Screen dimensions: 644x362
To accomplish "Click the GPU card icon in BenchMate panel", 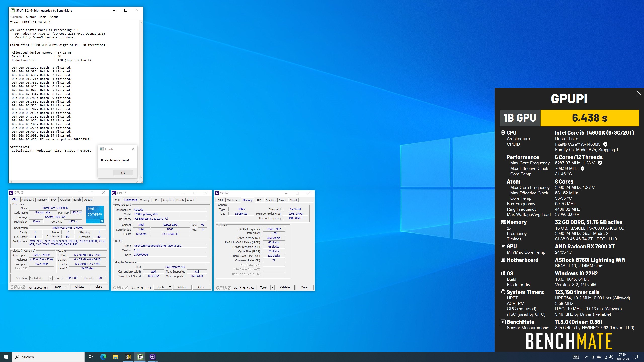I will (503, 246).
